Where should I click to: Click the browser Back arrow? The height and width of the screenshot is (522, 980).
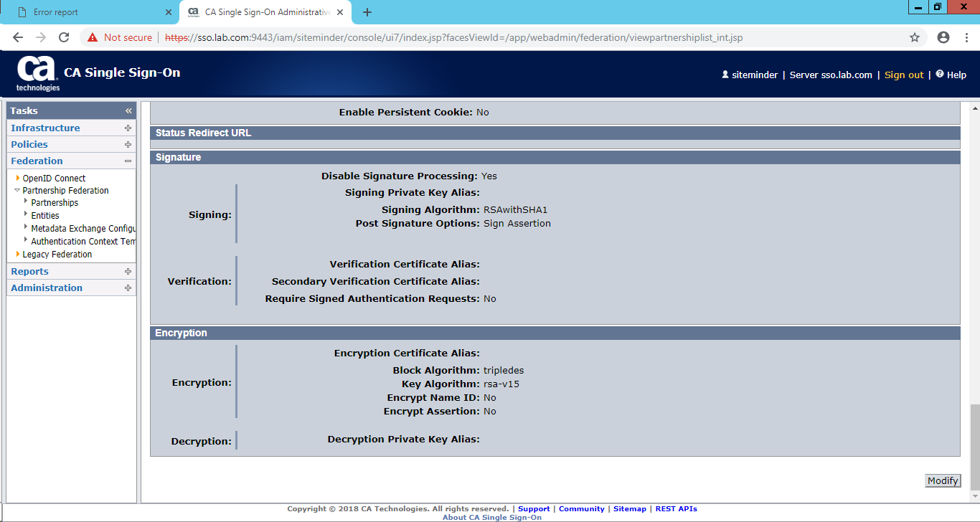[x=18, y=37]
